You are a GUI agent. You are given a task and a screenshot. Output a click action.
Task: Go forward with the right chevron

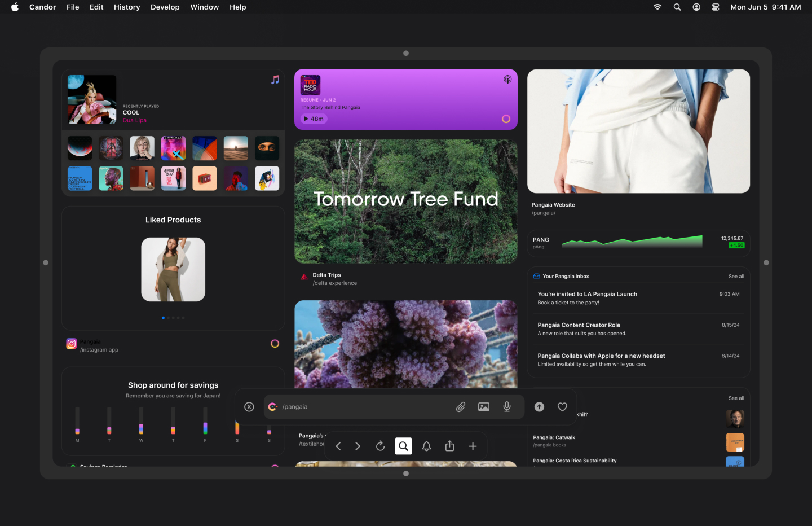pos(358,446)
